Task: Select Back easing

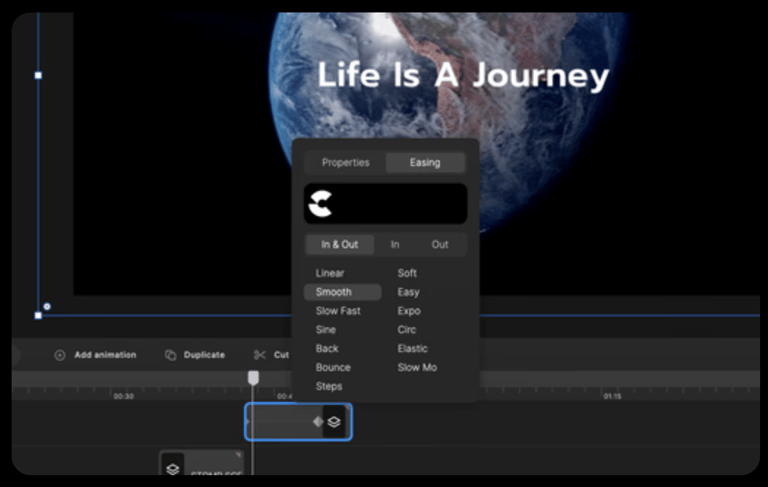Action: tap(327, 349)
